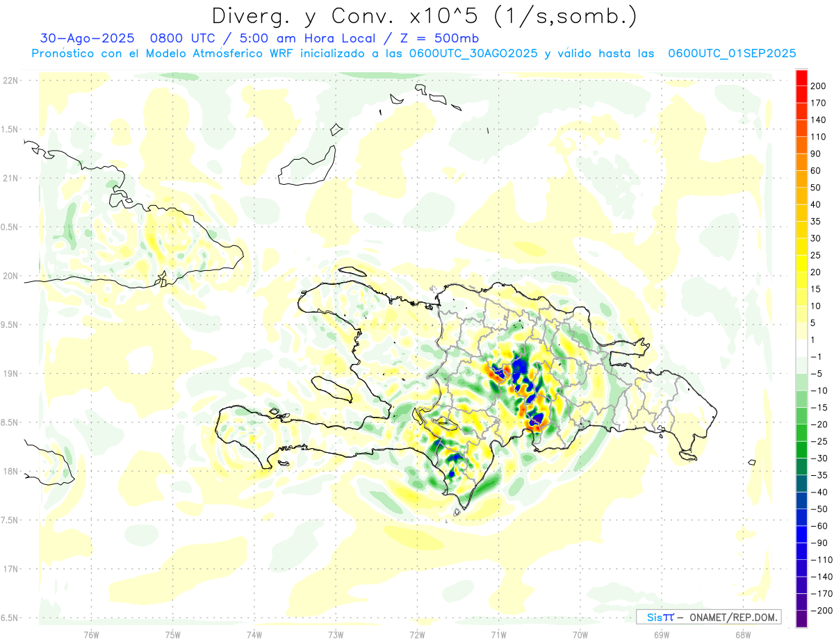Click the '18N' latitude label

click(10, 471)
